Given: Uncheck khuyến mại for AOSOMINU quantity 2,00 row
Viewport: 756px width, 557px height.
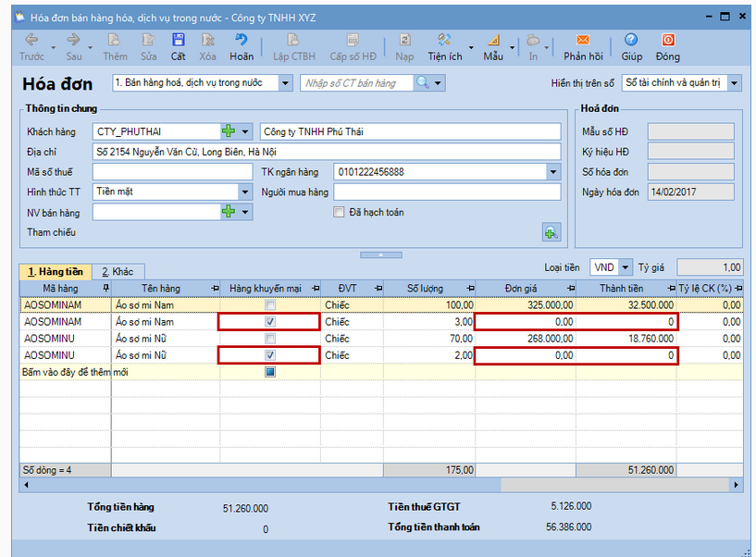Looking at the screenshot, I should [x=270, y=355].
